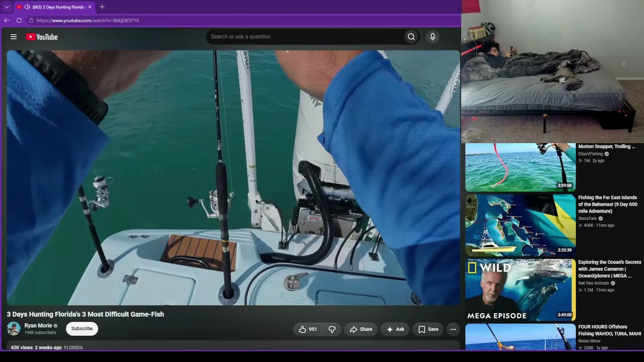The width and height of the screenshot is (644, 362).
Task: View site information icon beside the URL
Action: (31, 21)
